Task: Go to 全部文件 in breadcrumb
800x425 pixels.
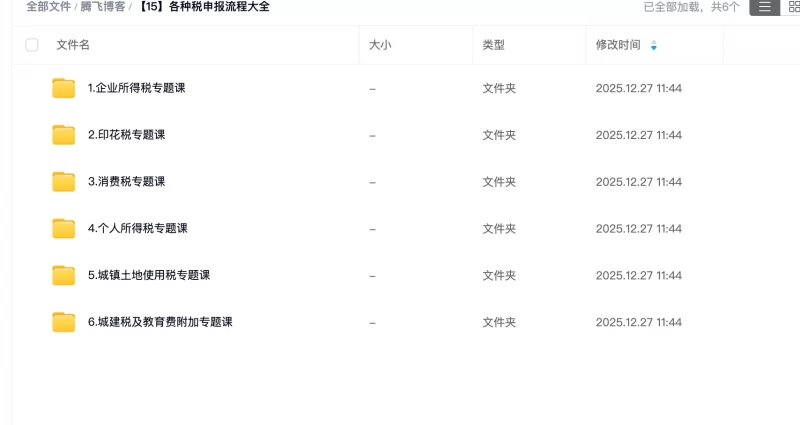Action: (47, 7)
